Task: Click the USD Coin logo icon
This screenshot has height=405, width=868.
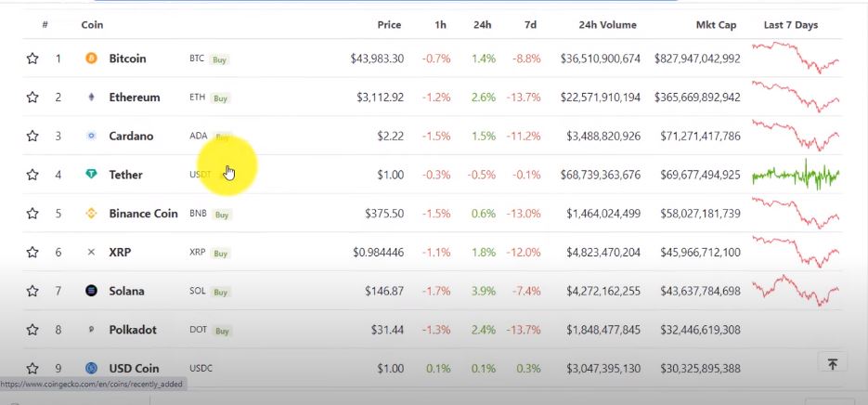Action: [91, 368]
